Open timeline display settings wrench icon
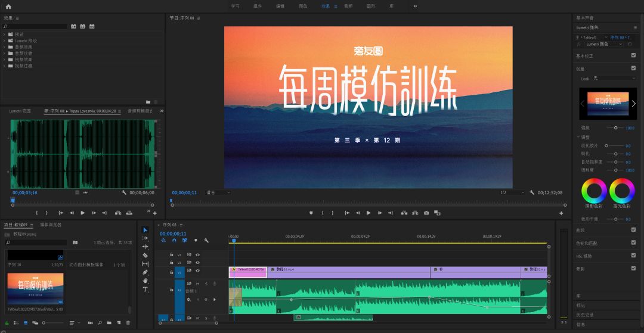This screenshot has width=644, height=333. 206,241
